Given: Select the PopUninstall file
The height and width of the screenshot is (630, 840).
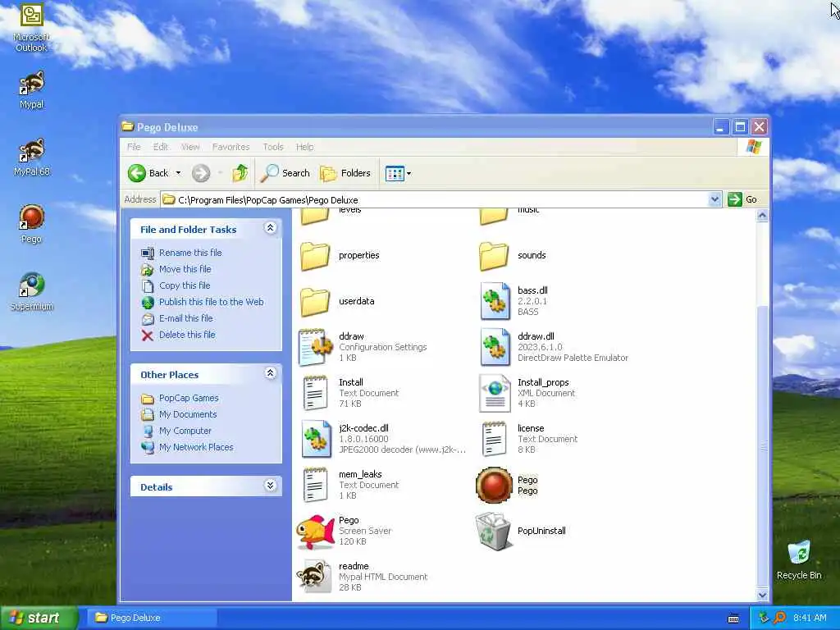Looking at the screenshot, I should (520, 531).
